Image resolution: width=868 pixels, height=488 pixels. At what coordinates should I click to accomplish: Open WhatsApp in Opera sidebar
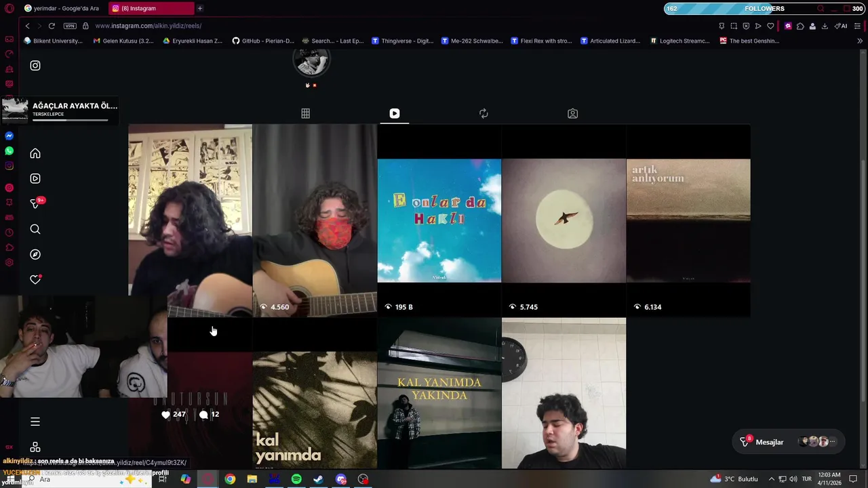(9, 150)
